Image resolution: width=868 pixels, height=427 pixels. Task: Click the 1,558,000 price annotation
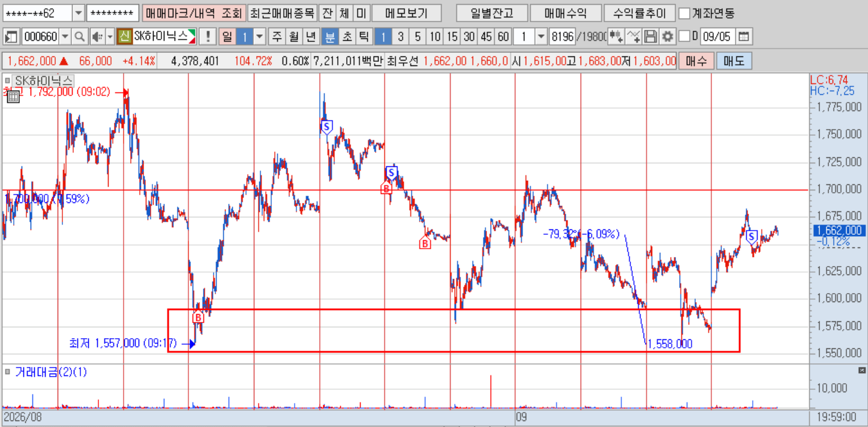coord(670,344)
